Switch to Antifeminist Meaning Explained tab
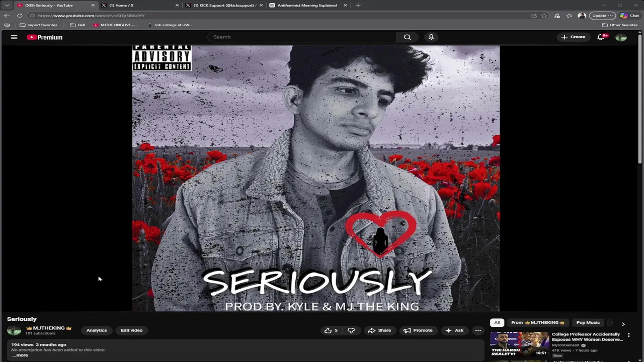Image resolution: width=644 pixels, height=362 pixels. 307,5
